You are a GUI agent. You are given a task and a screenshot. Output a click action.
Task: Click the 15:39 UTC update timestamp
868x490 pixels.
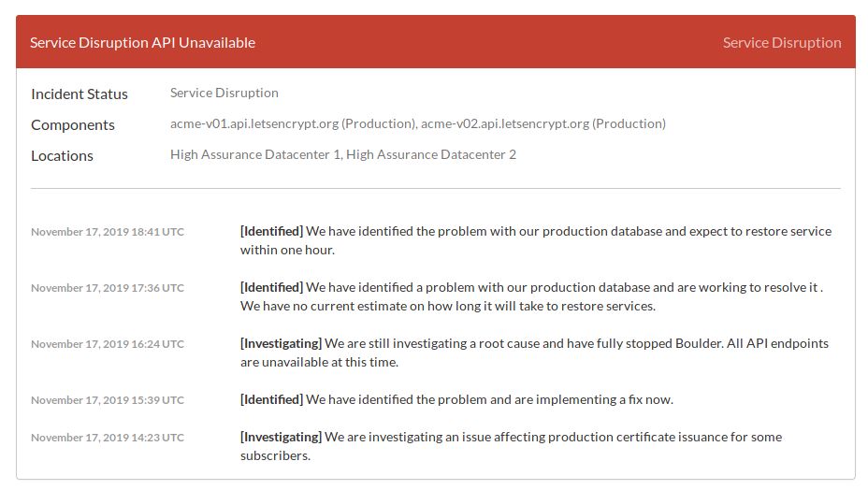pyautogui.click(x=108, y=400)
